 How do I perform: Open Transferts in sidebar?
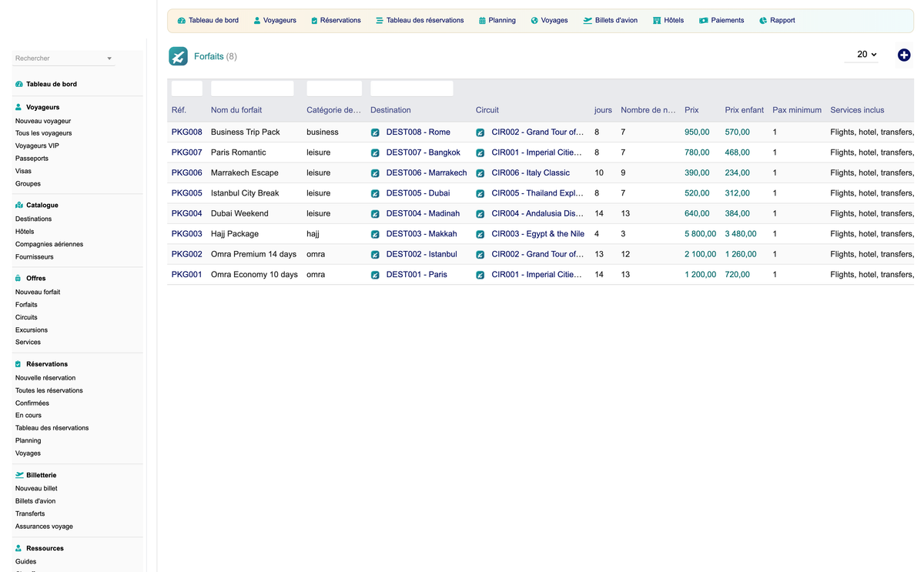[30, 513]
